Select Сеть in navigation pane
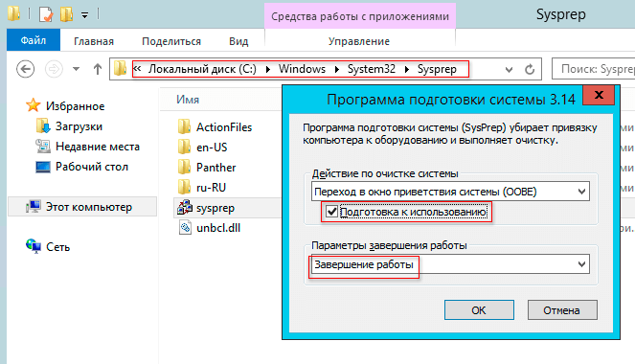The width and height of the screenshot is (635, 364). pyautogui.click(x=57, y=247)
